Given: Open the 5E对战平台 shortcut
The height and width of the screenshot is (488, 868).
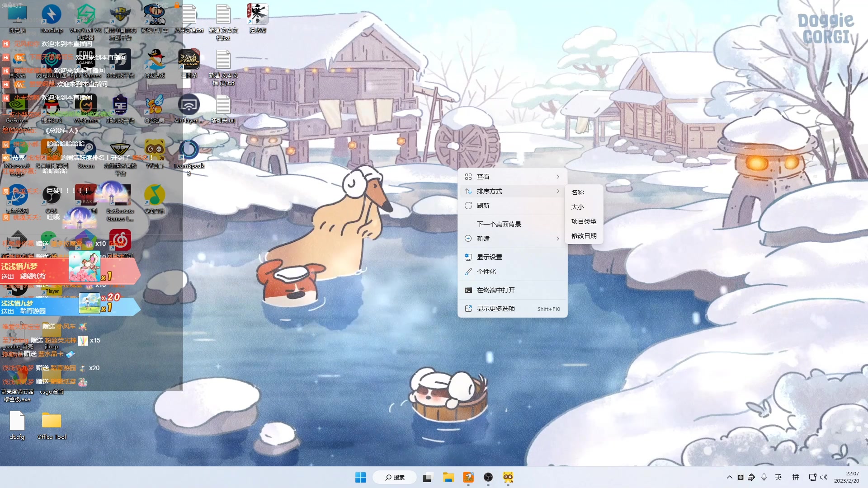Looking at the screenshot, I should [120, 108].
